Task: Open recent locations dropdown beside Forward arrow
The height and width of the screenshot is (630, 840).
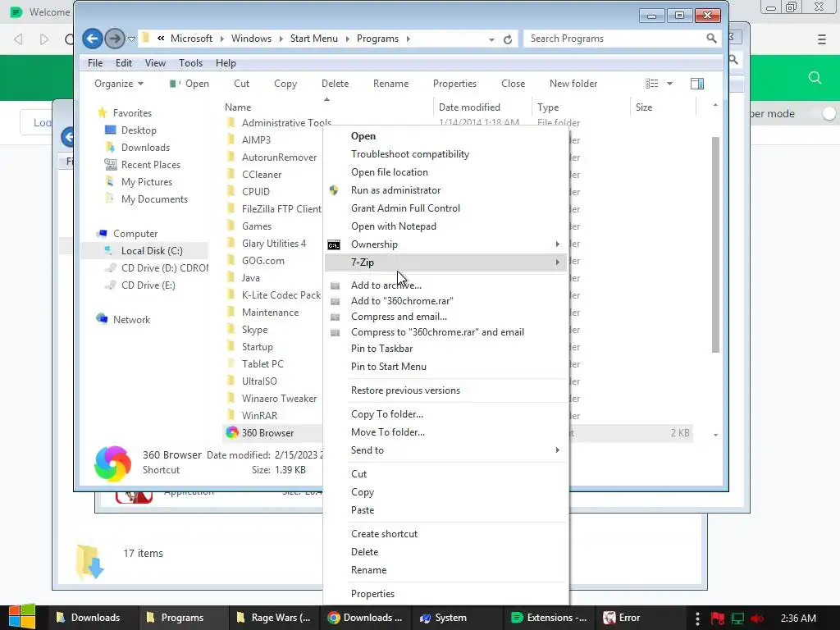Action: coord(131,39)
